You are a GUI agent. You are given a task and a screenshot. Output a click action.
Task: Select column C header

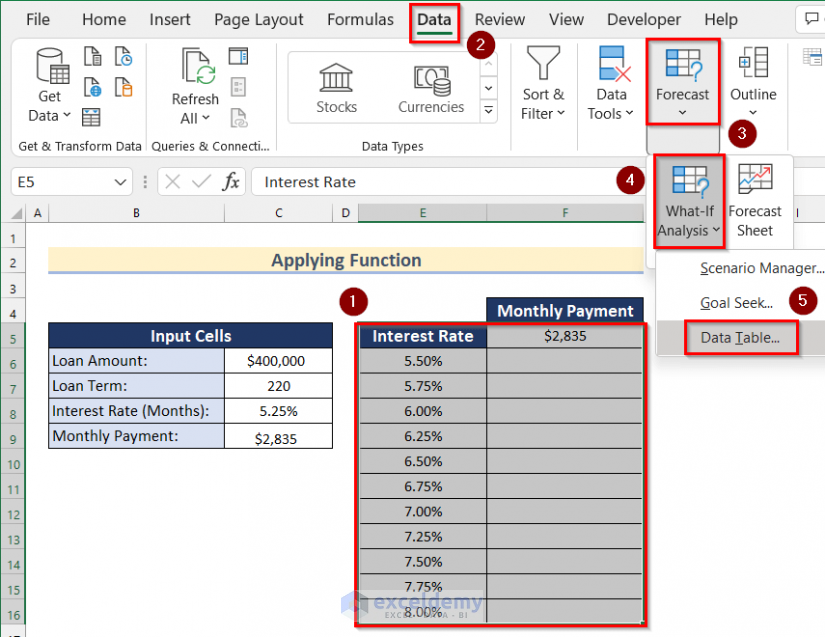tap(278, 213)
